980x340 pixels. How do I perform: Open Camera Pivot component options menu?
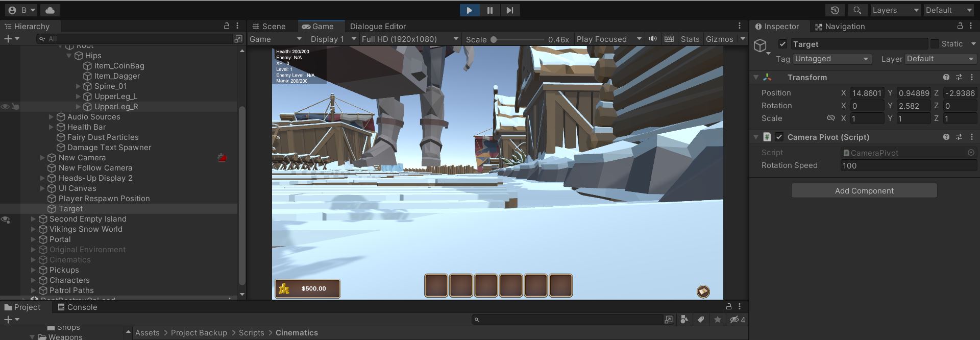point(972,137)
